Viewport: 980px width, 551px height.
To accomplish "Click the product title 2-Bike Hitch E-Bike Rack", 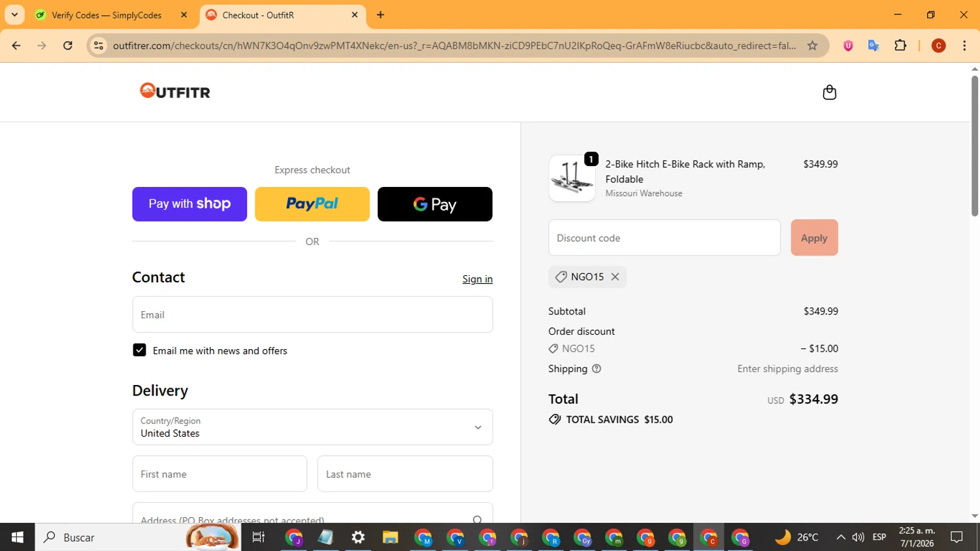I will (x=685, y=171).
